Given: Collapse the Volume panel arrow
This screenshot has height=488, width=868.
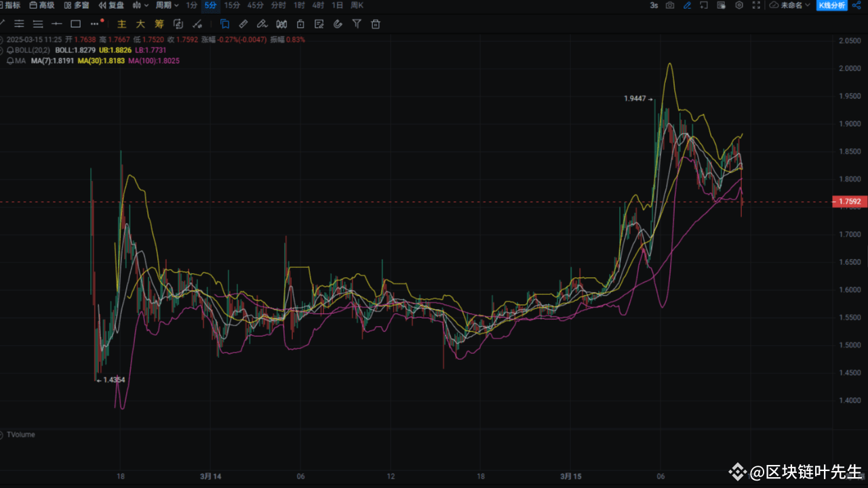Looking at the screenshot, I should click(x=2, y=434).
